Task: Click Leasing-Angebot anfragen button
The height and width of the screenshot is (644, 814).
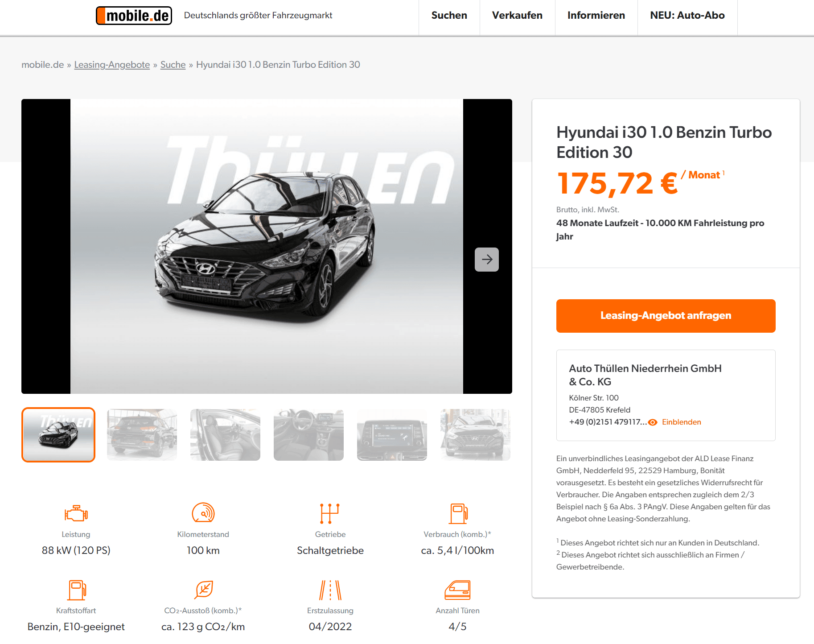Action: (666, 316)
